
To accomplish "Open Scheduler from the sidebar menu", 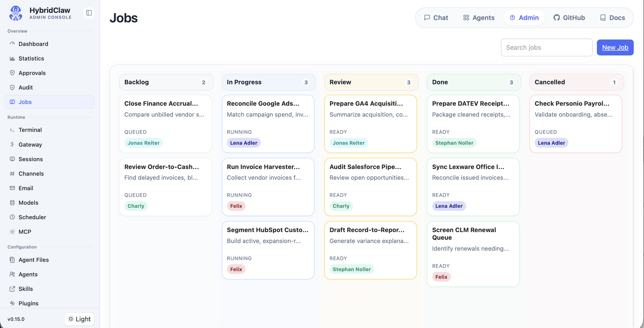I will tap(50, 217).
